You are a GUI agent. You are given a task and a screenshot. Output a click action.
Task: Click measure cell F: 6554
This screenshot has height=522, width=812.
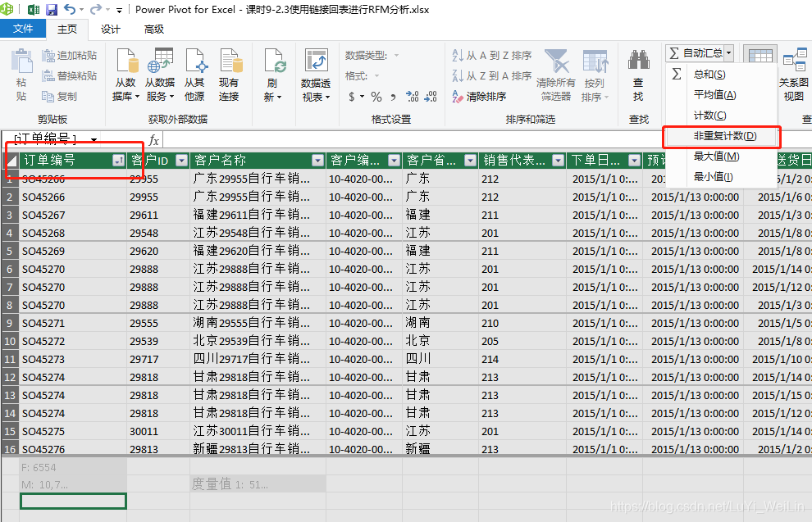[x=73, y=468]
